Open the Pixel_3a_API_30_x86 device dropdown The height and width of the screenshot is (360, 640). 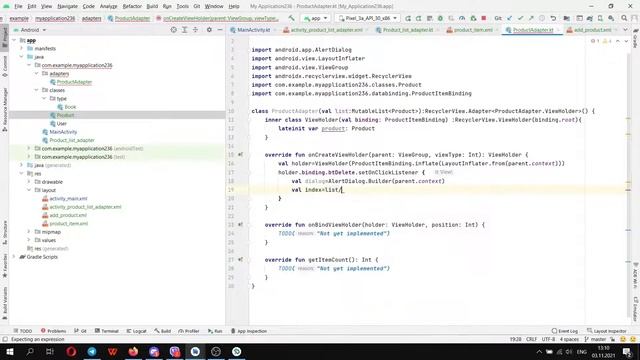367,18
